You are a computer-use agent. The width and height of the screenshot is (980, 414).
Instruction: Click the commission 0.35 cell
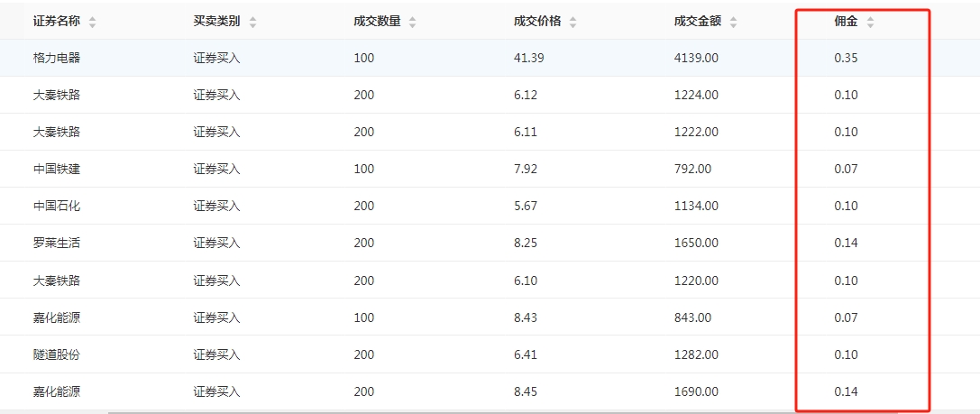click(x=846, y=58)
